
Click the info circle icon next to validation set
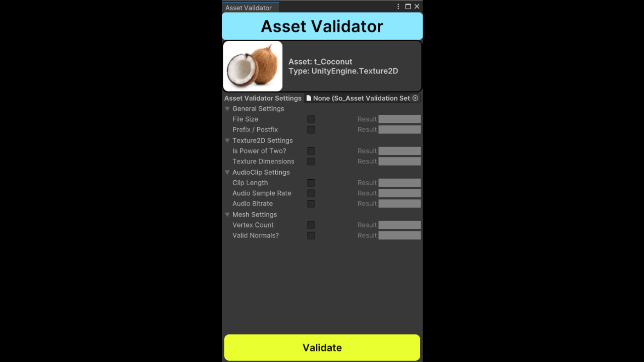point(415,98)
